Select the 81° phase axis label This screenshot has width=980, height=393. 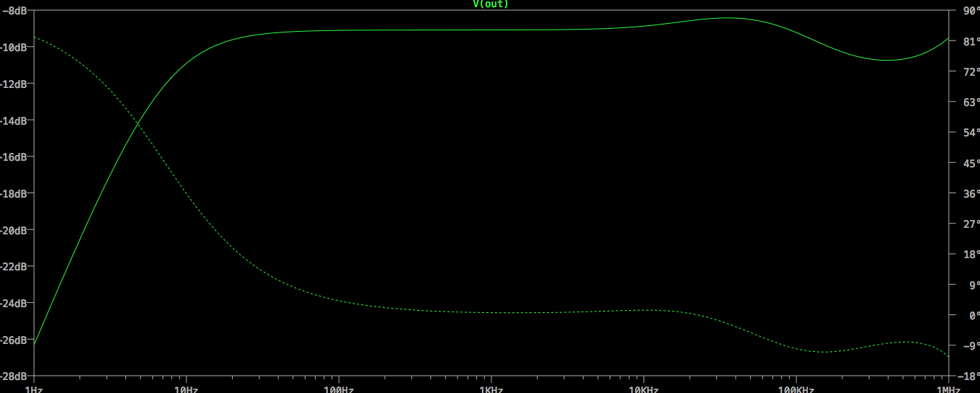coord(971,41)
